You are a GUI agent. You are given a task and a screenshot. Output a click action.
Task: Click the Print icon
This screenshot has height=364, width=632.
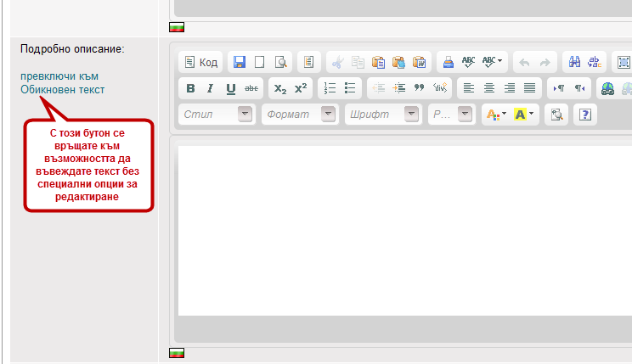(447, 62)
